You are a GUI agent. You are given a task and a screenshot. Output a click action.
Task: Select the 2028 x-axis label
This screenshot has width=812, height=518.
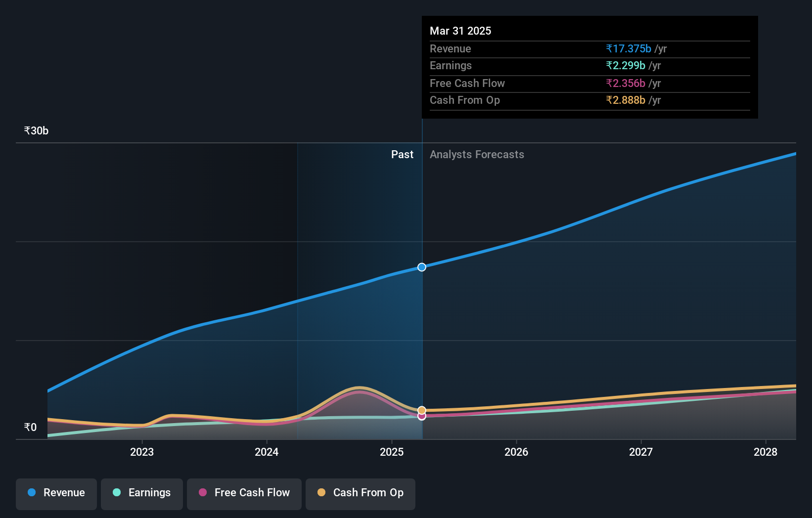click(766, 452)
